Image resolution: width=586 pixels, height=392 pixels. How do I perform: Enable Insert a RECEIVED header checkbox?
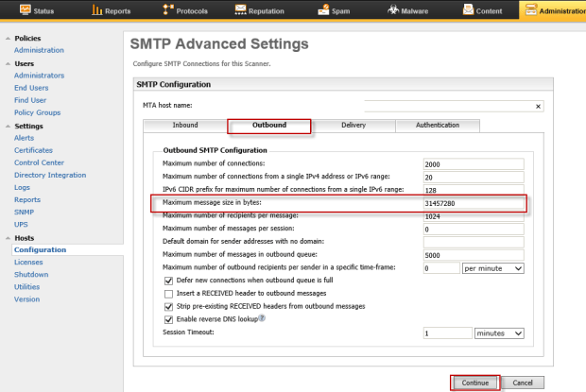[169, 294]
